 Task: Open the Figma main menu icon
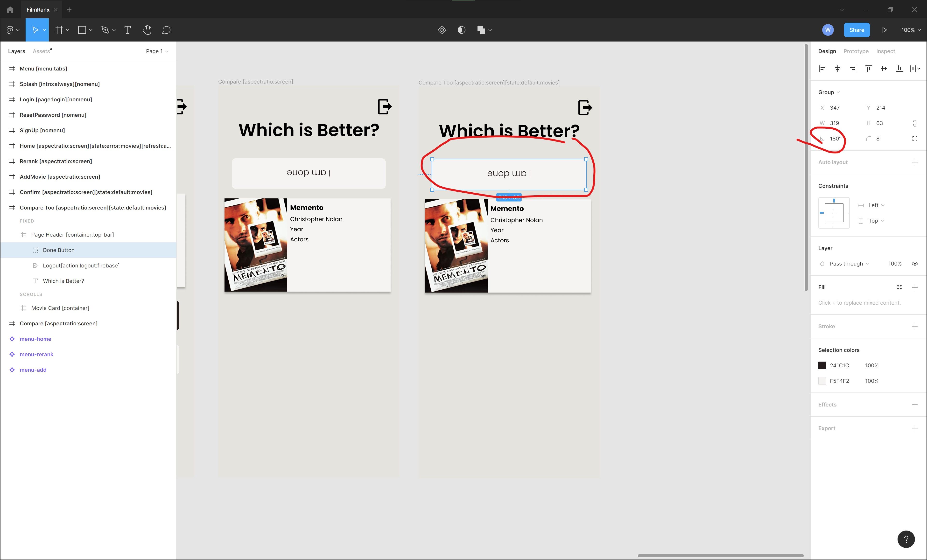pyautogui.click(x=10, y=30)
